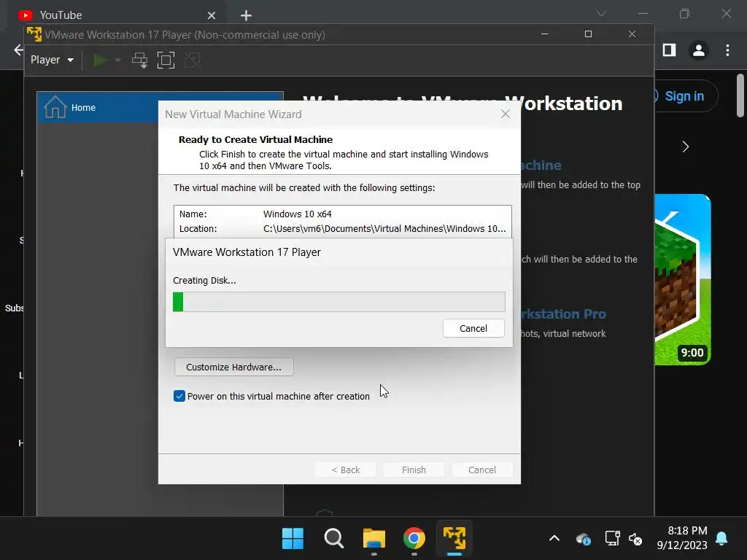Open File Explorer from taskbar
The image size is (747, 560).
[x=374, y=539]
